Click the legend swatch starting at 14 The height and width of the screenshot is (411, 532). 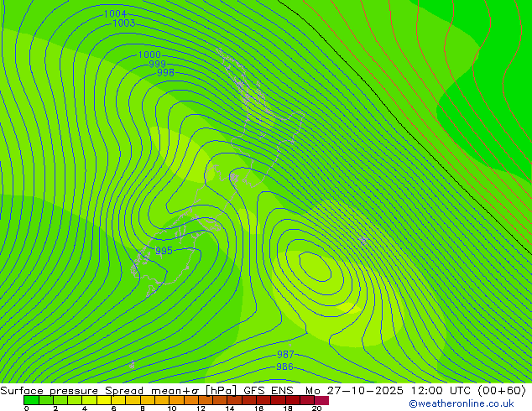coord(234,400)
